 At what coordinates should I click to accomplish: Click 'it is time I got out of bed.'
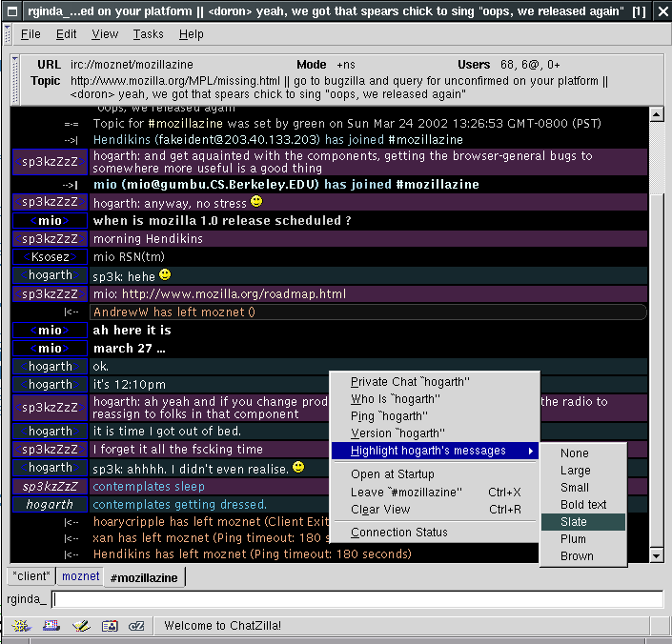pos(167,432)
